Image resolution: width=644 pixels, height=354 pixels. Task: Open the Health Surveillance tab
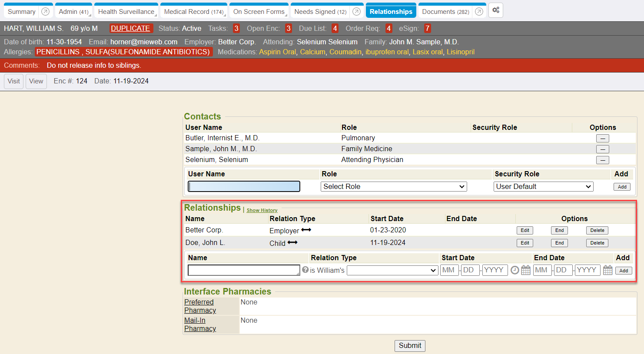(126, 12)
